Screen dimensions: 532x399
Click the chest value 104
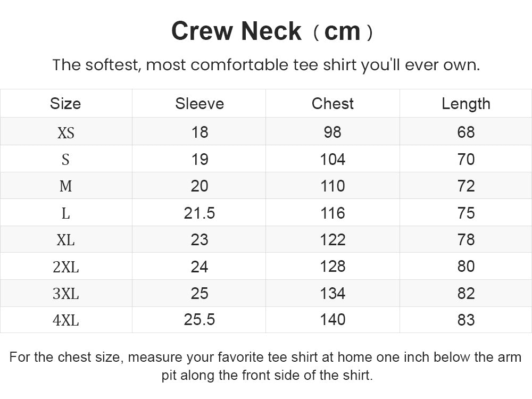332,160
